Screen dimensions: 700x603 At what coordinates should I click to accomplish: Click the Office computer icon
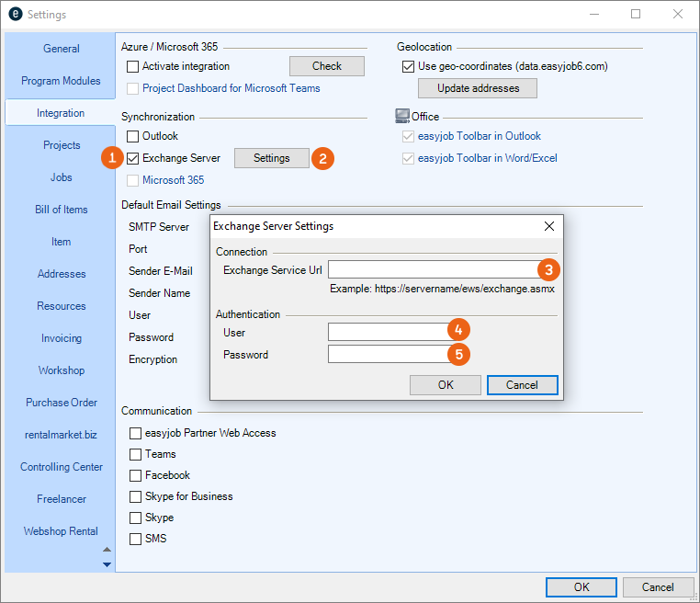click(402, 116)
